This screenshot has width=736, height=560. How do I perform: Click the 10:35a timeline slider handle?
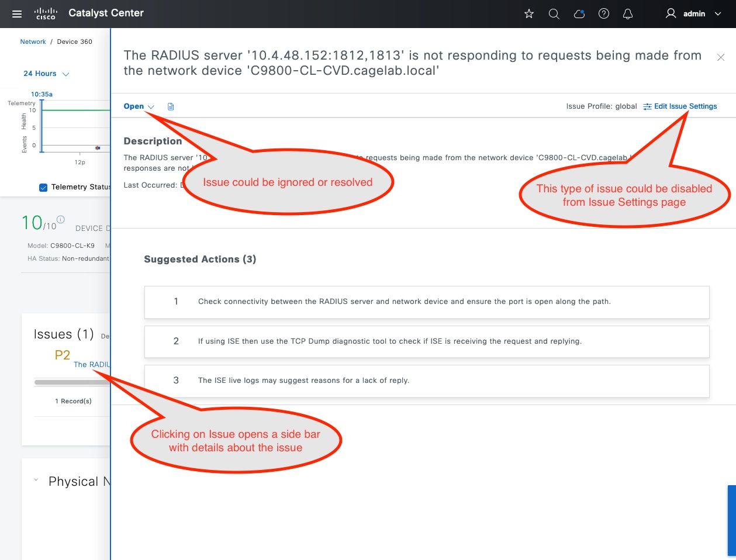pyautogui.click(x=42, y=126)
